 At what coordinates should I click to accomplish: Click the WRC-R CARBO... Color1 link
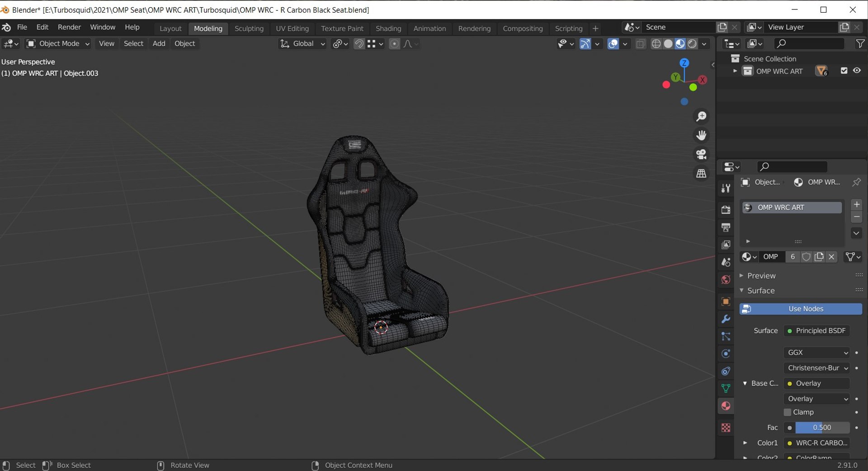(817, 443)
